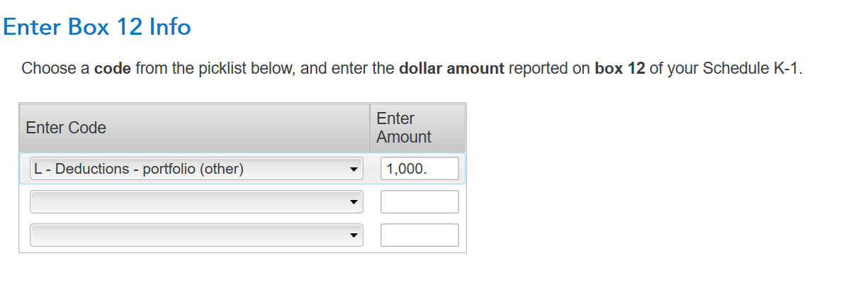Click the Schedule K-1 text
This screenshot has height=300, width=868.
click(753, 69)
